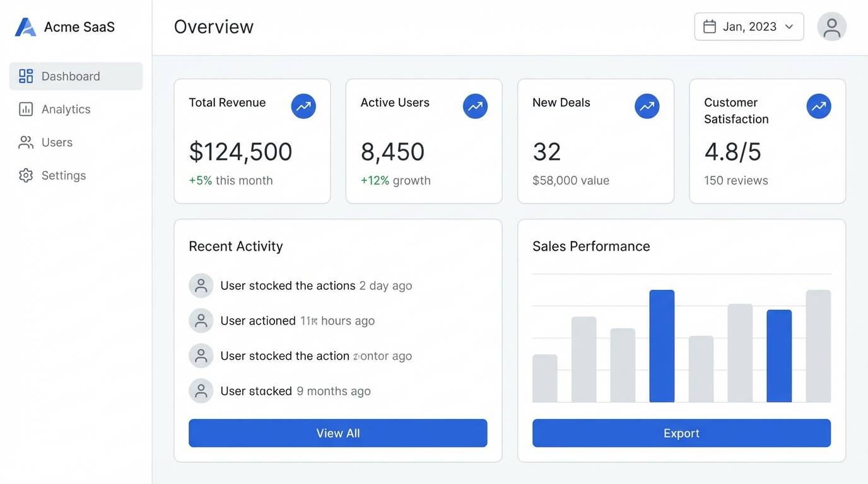868x484 pixels.
Task: Click the tallest blue bar in Sales Performance chart
Action: click(x=662, y=345)
